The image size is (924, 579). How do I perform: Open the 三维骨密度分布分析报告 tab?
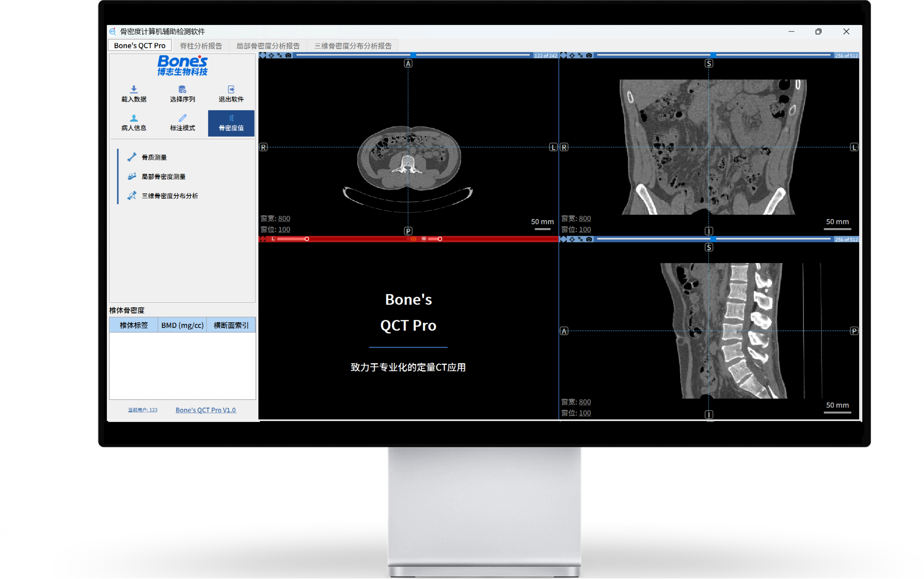[353, 46]
